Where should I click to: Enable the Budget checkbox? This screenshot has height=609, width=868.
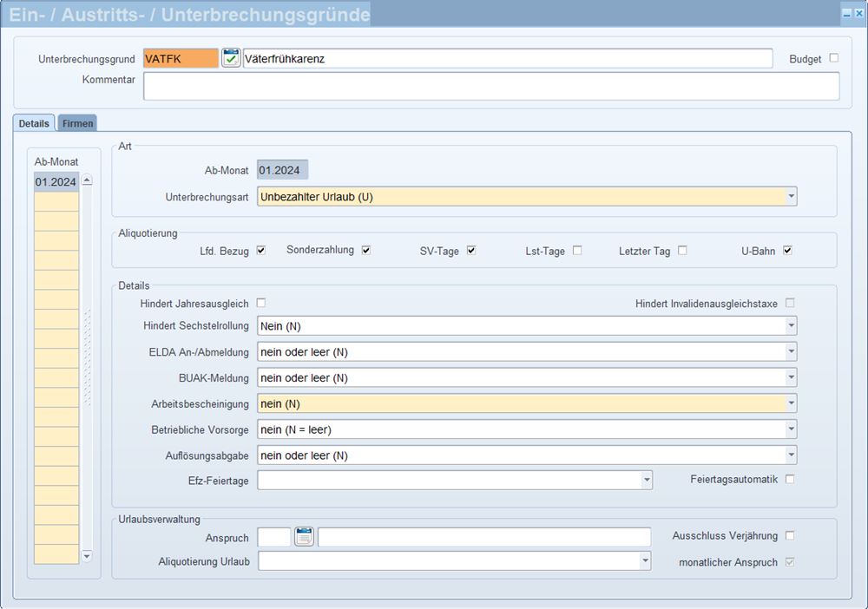[834, 58]
